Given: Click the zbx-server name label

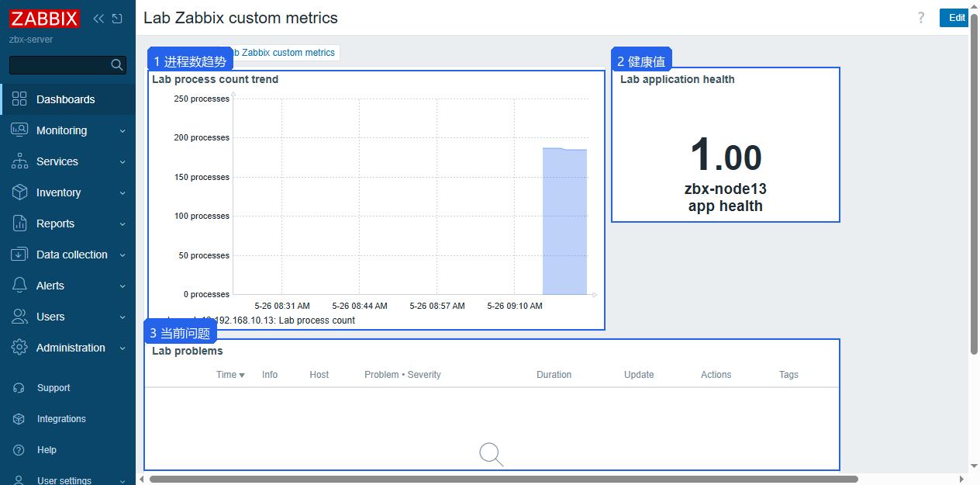Looking at the screenshot, I should click(31, 40).
